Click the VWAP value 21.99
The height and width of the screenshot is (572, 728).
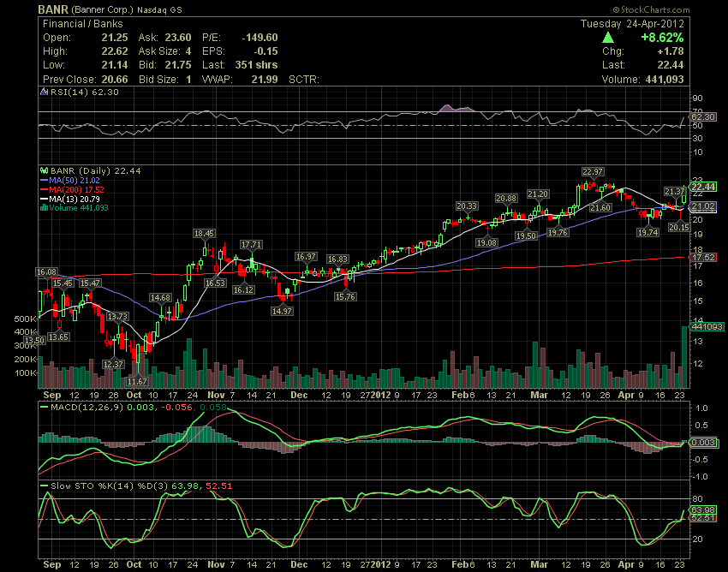point(265,80)
